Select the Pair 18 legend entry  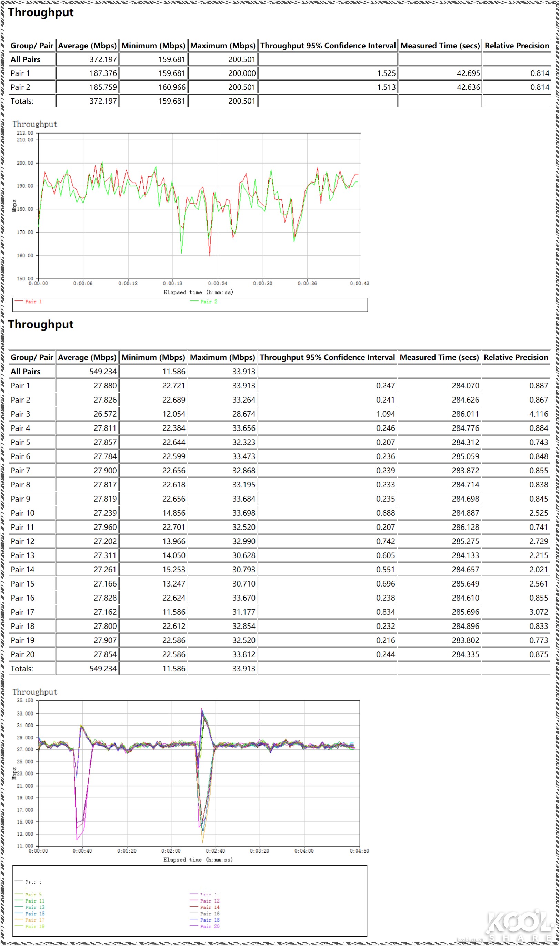[x=204, y=920]
